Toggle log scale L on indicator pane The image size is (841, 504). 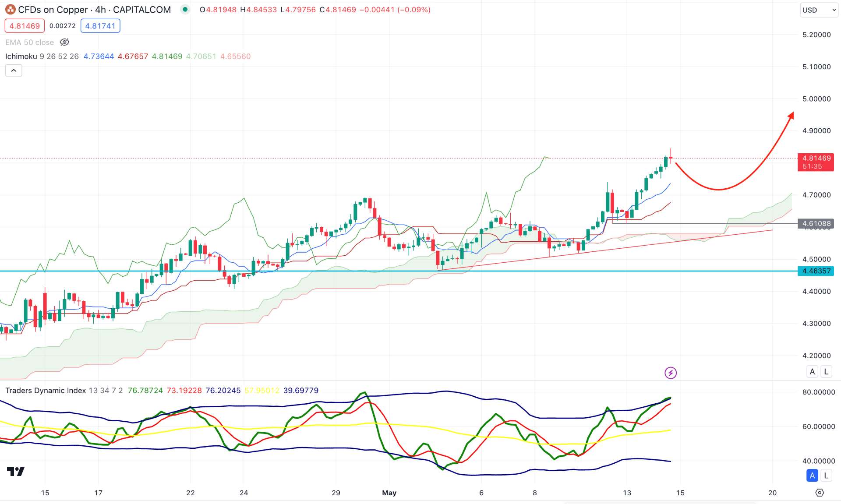coord(826,476)
